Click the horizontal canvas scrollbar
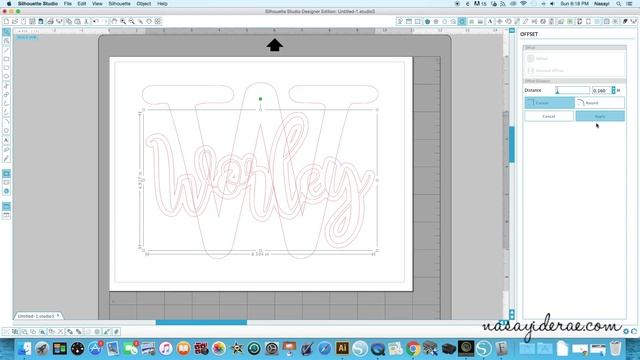 (x=201, y=322)
